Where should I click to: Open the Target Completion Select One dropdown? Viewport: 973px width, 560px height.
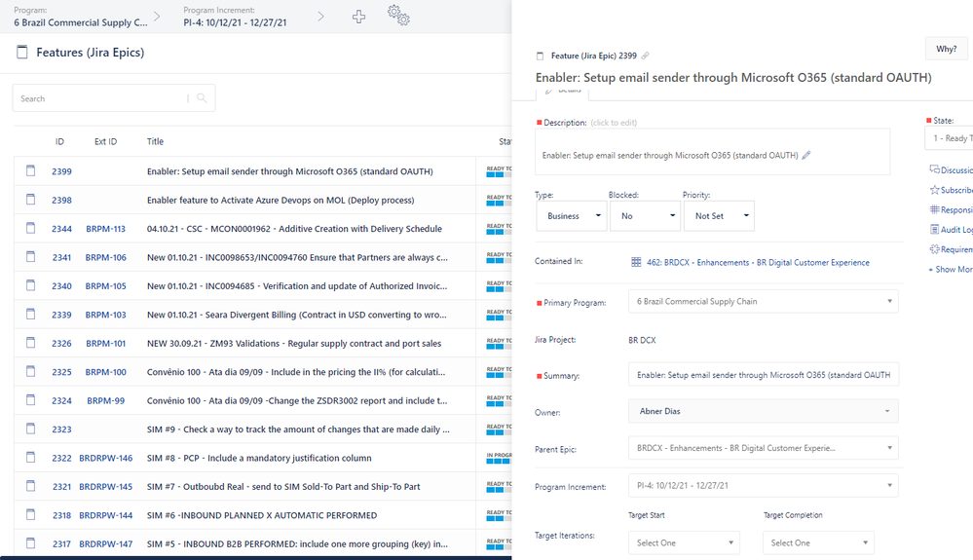click(818, 542)
